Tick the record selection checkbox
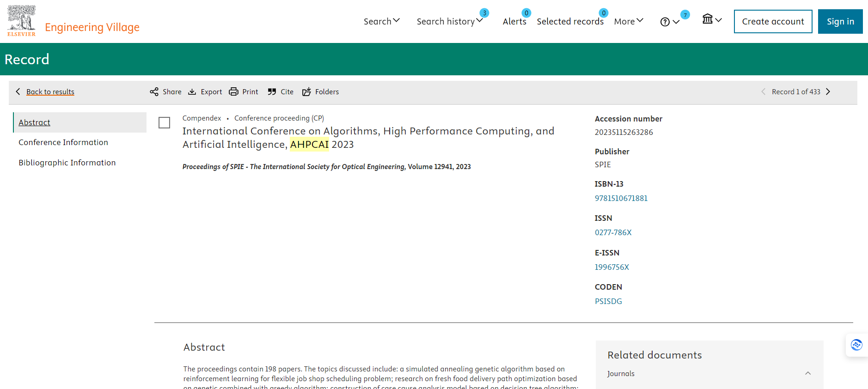This screenshot has height=389, width=868. pyautogui.click(x=164, y=122)
